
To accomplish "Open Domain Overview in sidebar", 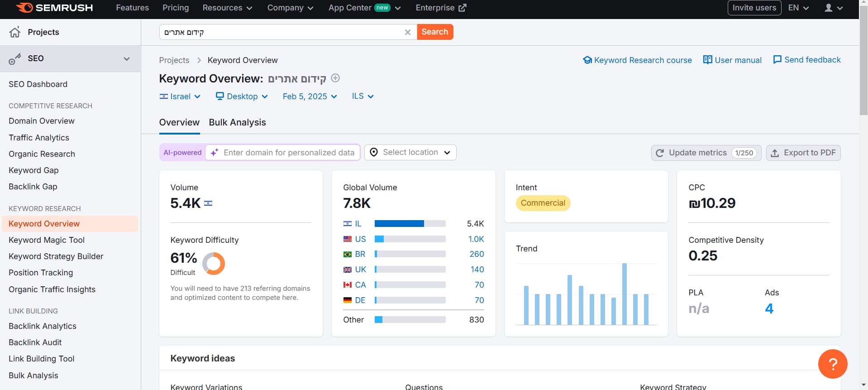I will click(42, 121).
